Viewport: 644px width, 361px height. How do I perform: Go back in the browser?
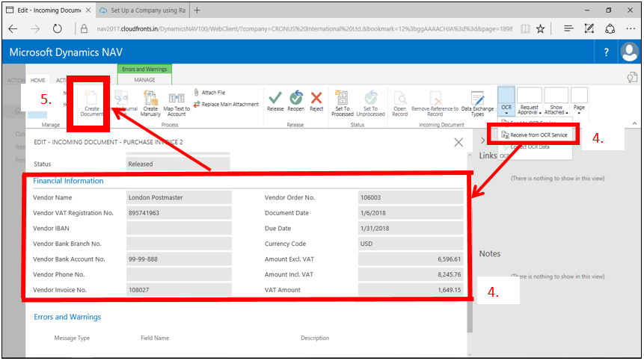13,28
